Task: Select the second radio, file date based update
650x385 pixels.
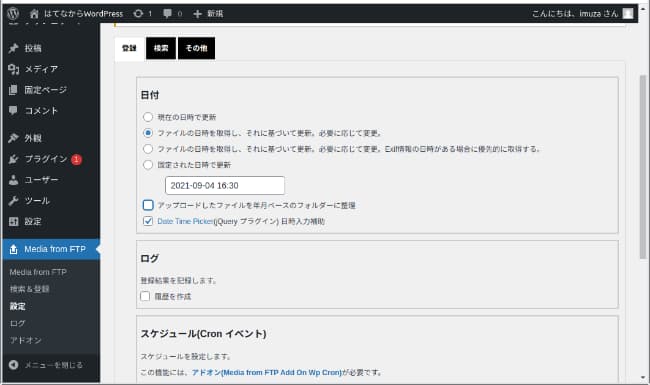Action: 148,133
